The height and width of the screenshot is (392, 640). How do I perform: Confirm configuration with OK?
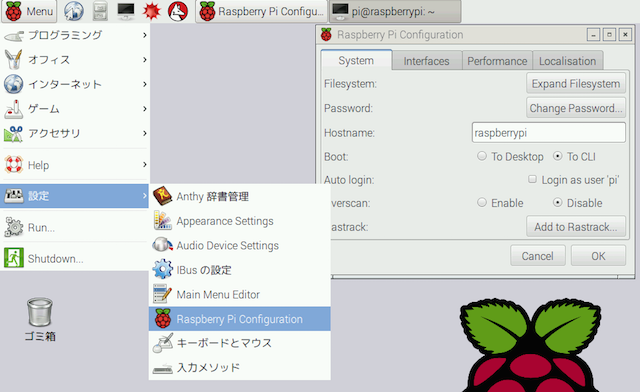click(x=598, y=256)
